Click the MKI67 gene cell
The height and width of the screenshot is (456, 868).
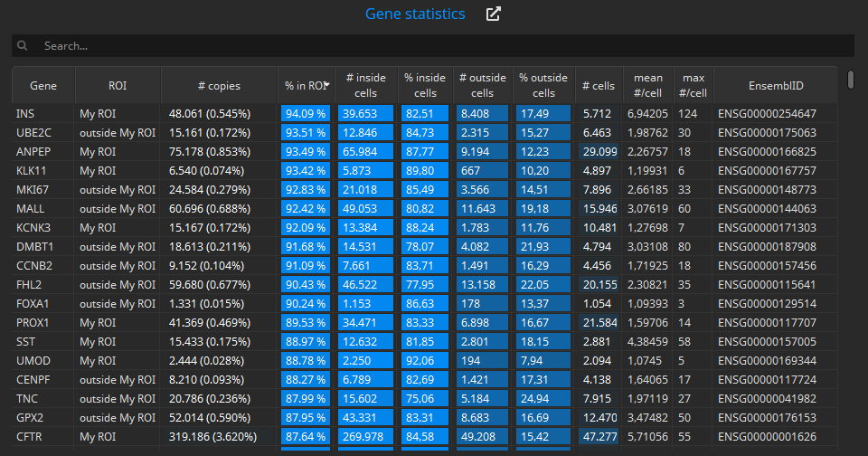click(33, 189)
